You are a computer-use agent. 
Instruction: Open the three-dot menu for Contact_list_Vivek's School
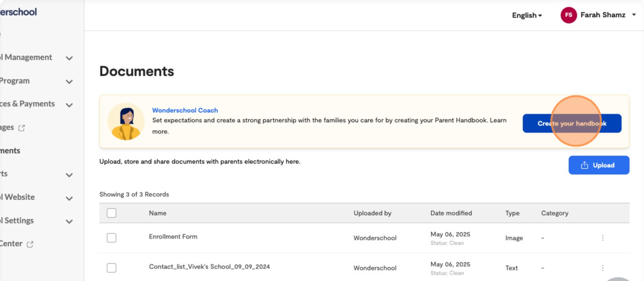coord(603,268)
